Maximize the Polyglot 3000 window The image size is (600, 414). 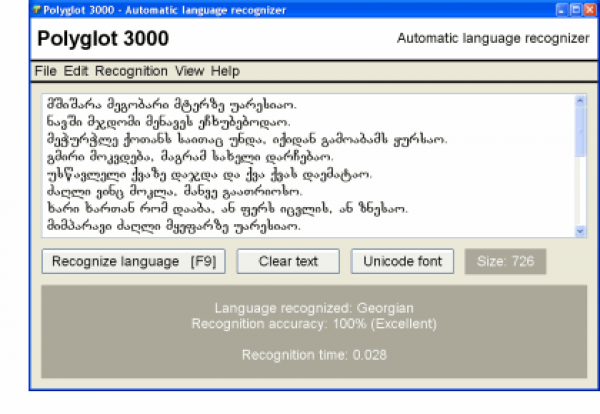pyautogui.click(x=576, y=10)
